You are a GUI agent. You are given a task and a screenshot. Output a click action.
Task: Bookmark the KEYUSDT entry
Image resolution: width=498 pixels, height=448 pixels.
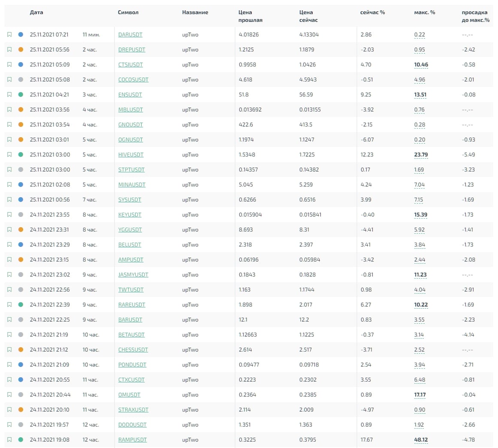pos(9,215)
